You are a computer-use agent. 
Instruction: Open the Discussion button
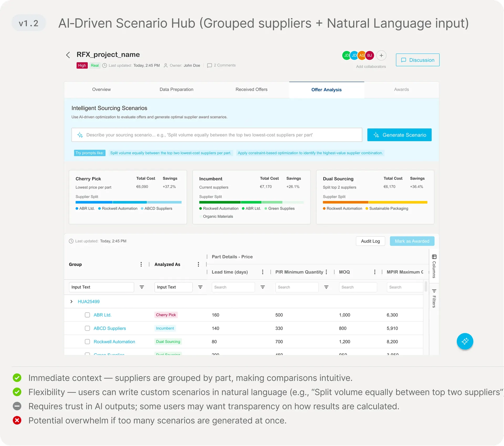(x=418, y=60)
